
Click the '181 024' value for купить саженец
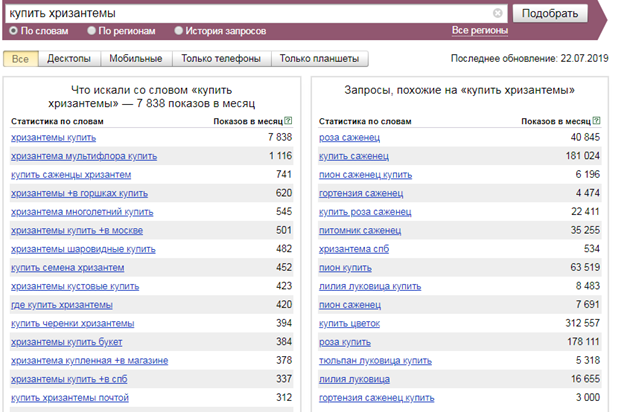click(583, 156)
